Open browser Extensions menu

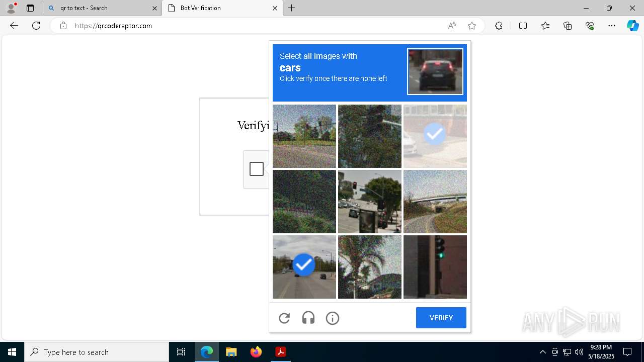pyautogui.click(x=499, y=26)
